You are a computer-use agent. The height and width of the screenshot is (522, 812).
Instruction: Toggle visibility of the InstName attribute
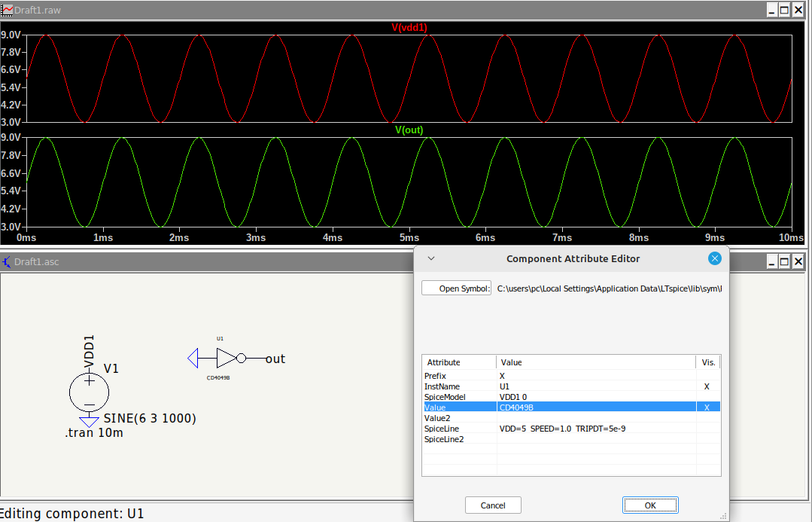click(707, 386)
